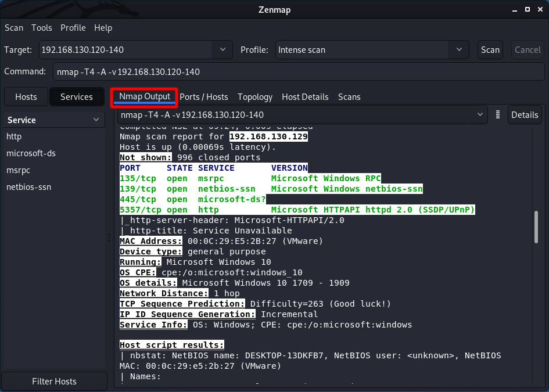The image size is (549, 392).
Task: Open the scan Details button
Action: click(x=525, y=115)
